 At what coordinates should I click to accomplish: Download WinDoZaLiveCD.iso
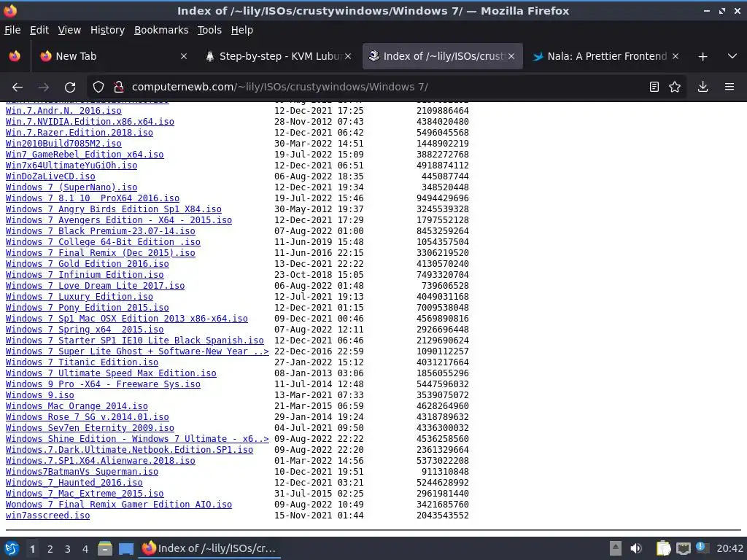(50, 176)
